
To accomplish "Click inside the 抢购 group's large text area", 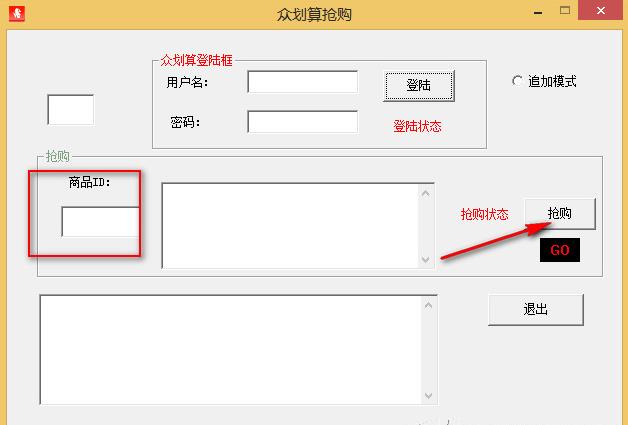I will 289,225.
